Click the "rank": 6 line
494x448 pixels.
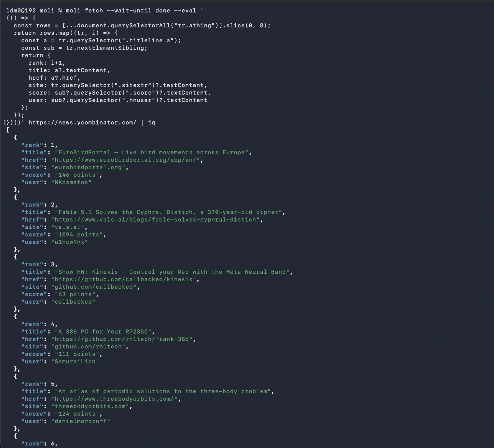39,444
